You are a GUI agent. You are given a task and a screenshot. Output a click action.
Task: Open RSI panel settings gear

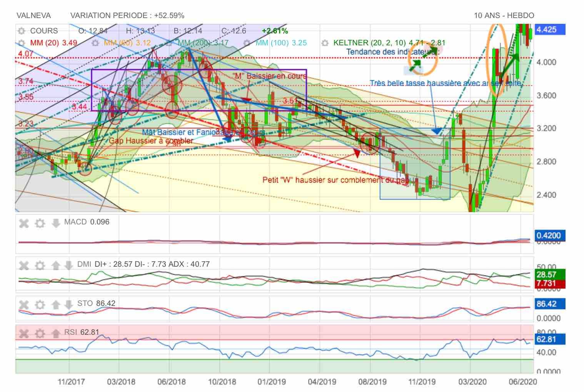40,333
